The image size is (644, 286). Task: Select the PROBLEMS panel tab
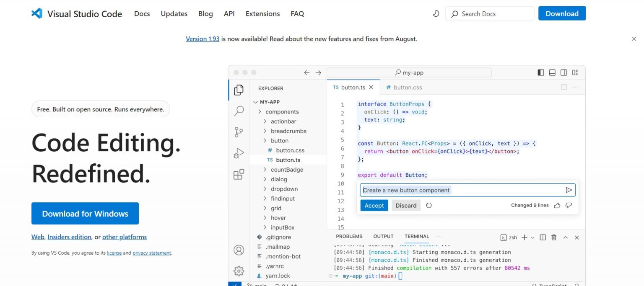tap(349, 237)
